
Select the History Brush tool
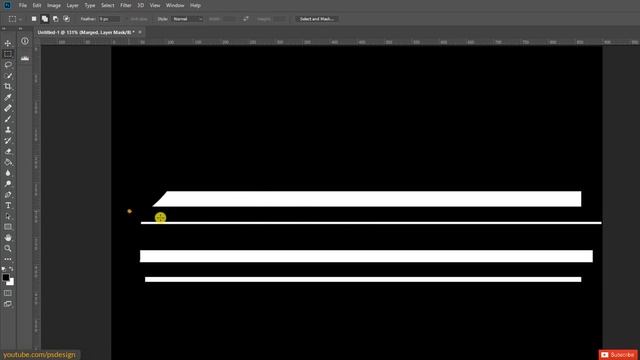pyautogui.click(x=8, y=140)
